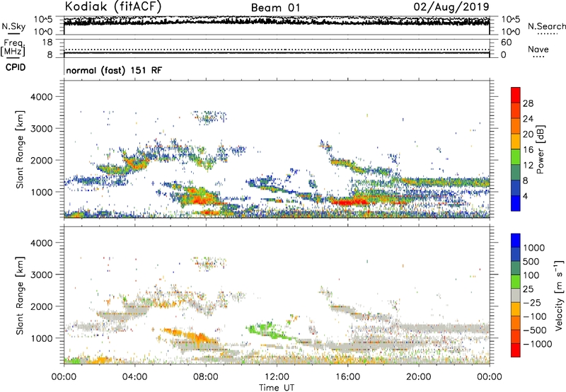Select the "CPID" row label
Viewport: 566px width, 392px height.
[x=16, y=67]
